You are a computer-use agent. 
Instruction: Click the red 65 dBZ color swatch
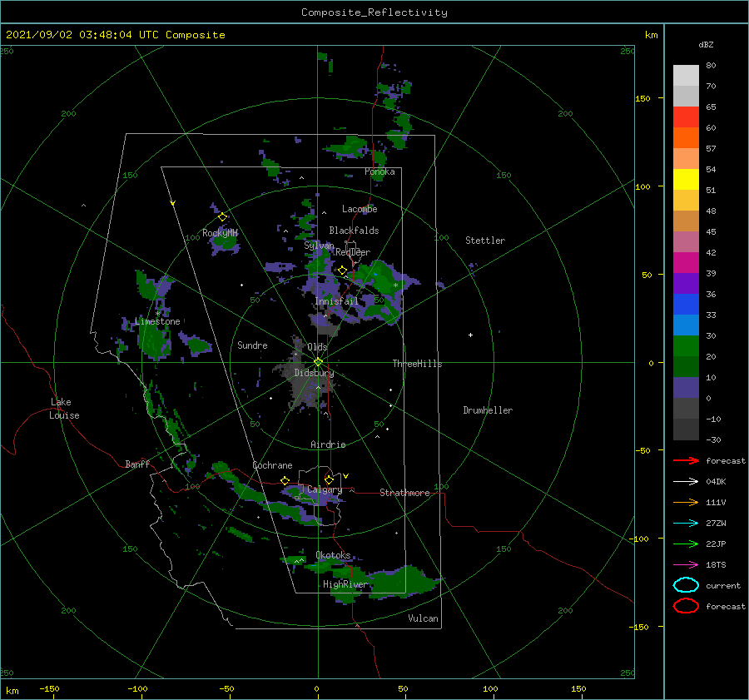[x=686, y=117]
